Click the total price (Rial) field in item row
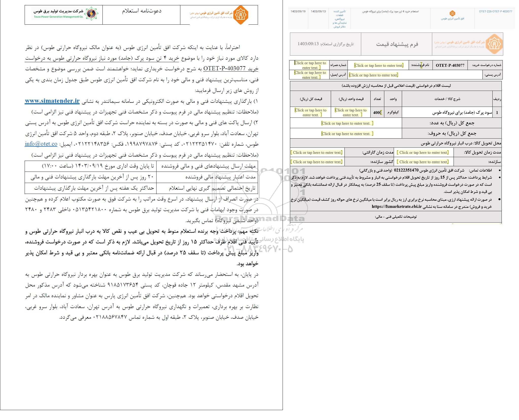 click(310, 112)
